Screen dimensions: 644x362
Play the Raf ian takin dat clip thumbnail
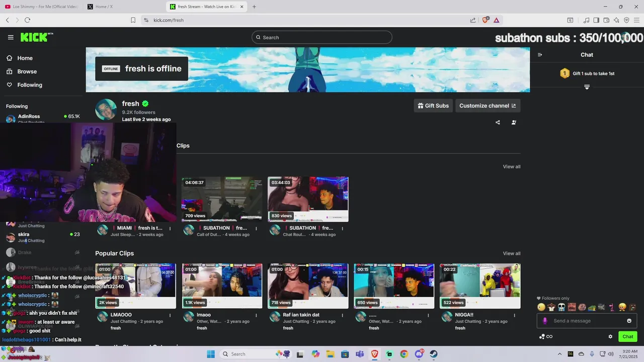coord(308,286)
